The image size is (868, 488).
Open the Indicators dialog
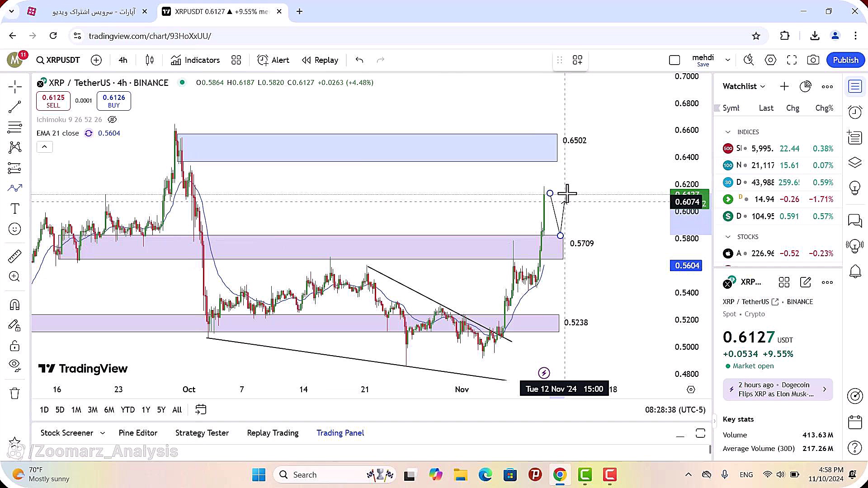[x=195, y=60]
